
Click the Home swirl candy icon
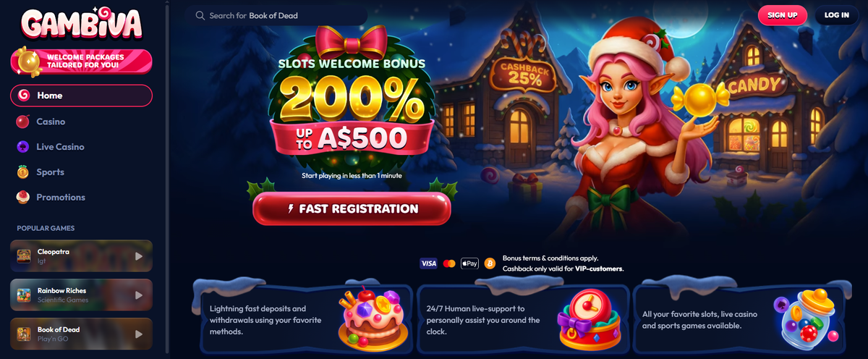pos(23,96)
